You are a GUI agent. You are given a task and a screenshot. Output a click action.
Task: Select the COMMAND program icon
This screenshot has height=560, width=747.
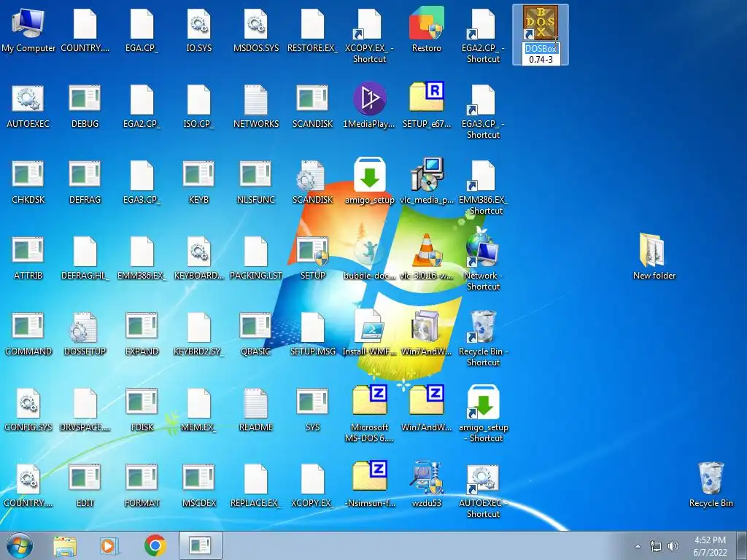(x=28, y=327)
